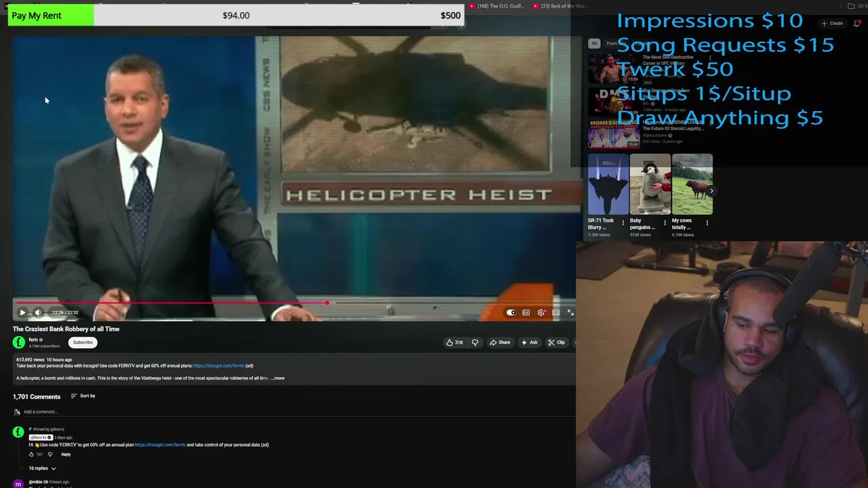Switch to The O.G. Godf... browser tab
Viewport: 868px width, 488px height.
click(x=496, y=6)
